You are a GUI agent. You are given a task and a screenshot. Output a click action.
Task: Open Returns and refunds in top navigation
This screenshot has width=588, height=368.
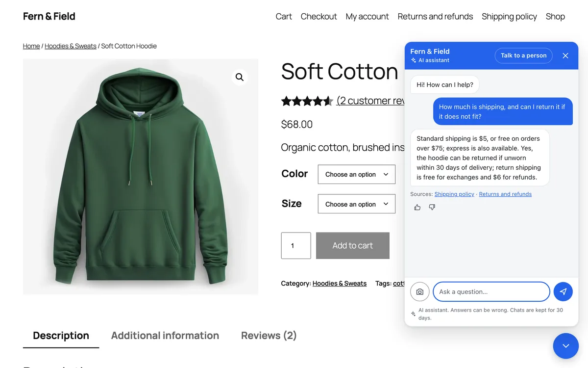[x=435, y=16]
